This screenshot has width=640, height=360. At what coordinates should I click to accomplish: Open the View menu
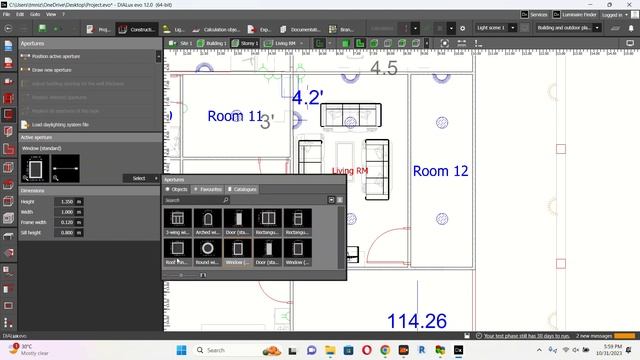(51, 14)
